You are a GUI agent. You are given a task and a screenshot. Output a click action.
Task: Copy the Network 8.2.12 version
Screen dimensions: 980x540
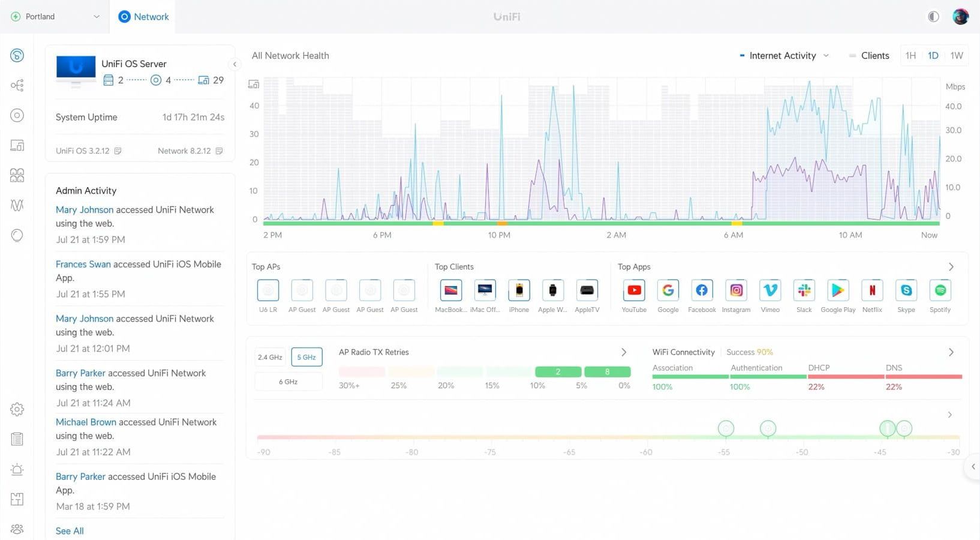[219, 151]
